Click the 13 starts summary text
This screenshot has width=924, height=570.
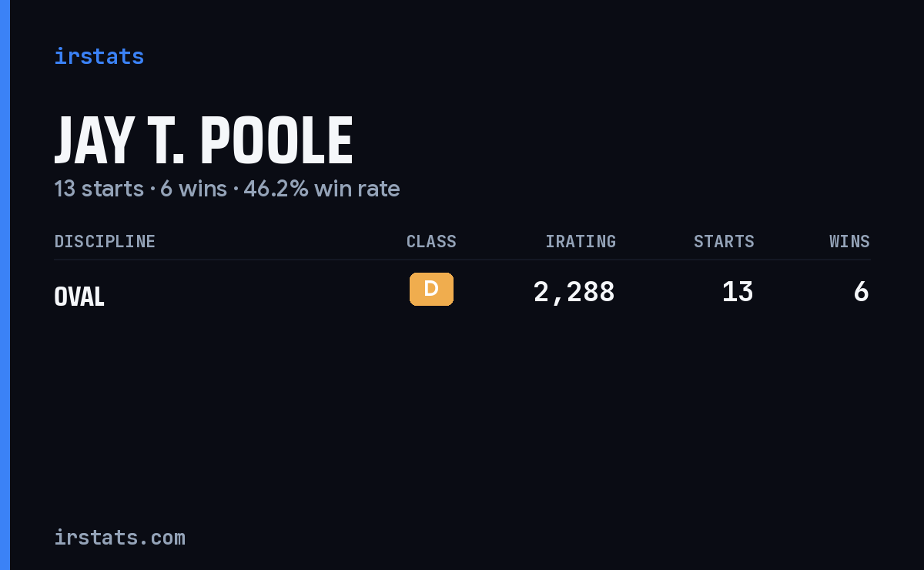99,189
